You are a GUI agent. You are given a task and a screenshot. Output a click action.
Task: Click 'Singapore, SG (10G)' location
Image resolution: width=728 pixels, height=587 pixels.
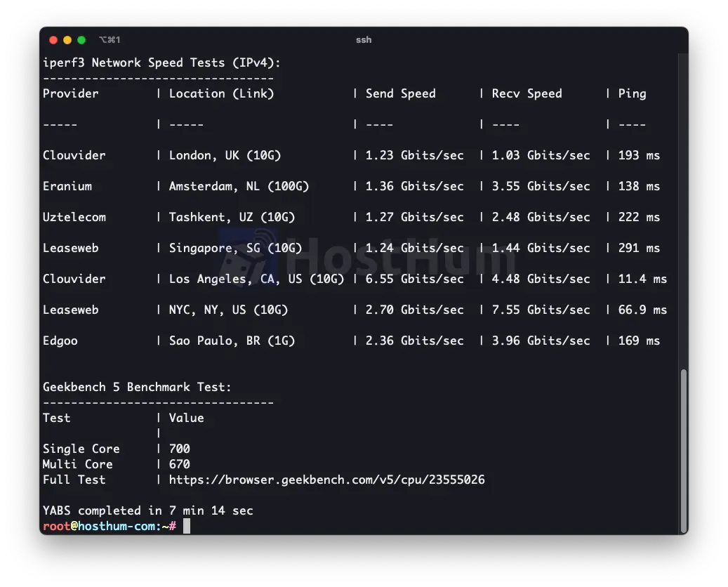click(x=235, y=248)
